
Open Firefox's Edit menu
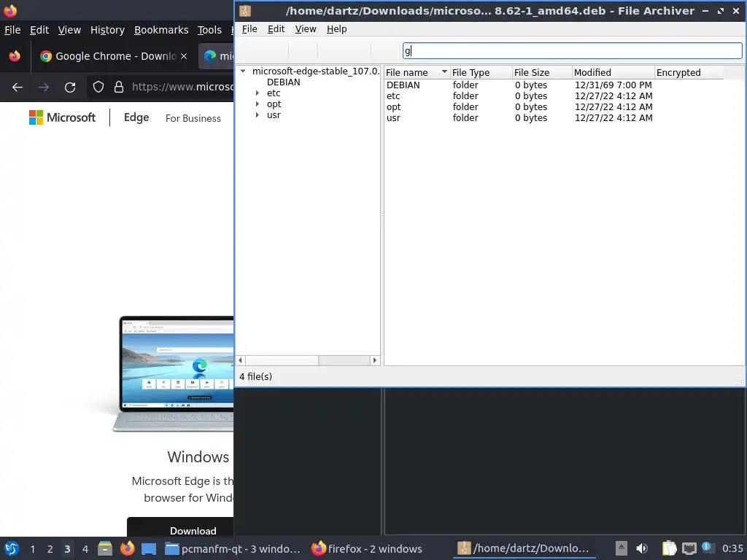click(39, 30)
